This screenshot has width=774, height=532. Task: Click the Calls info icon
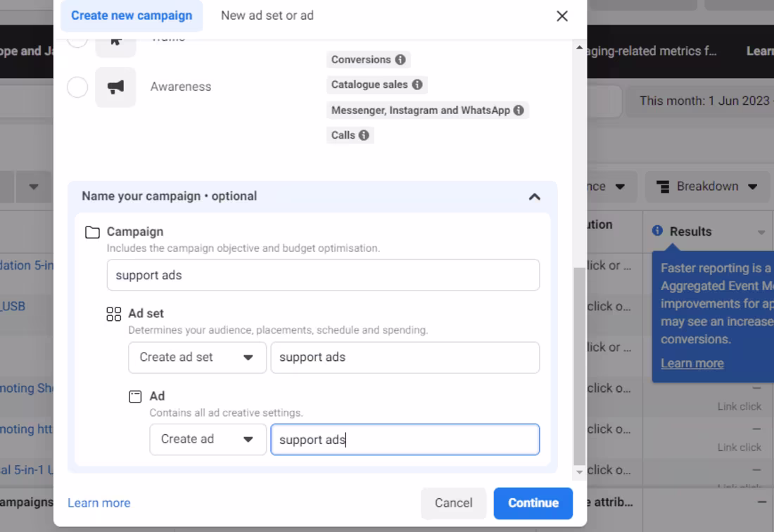click(x=365, y=135)
